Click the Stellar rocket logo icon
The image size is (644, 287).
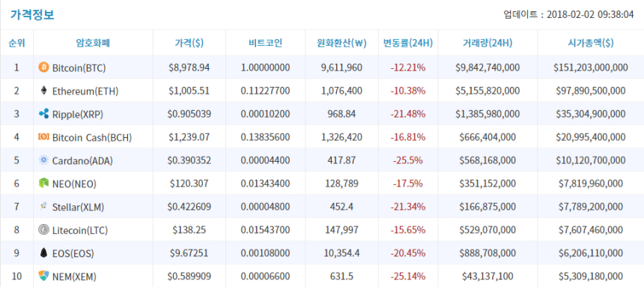(x=43, y=206)
